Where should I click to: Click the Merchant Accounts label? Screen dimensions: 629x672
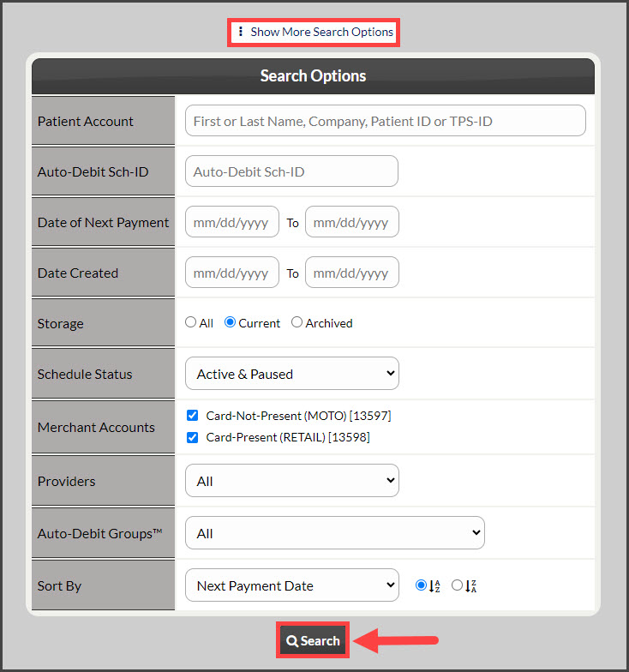point(96,427)
